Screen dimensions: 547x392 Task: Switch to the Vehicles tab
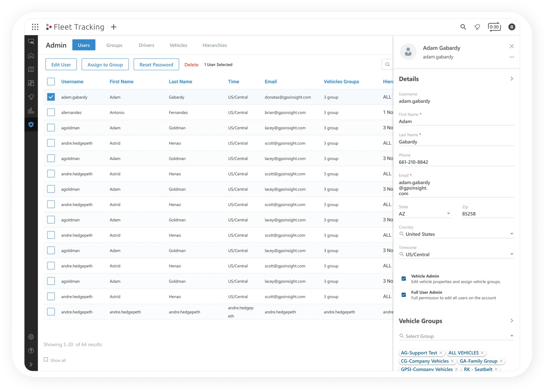(x=178, y=45)
